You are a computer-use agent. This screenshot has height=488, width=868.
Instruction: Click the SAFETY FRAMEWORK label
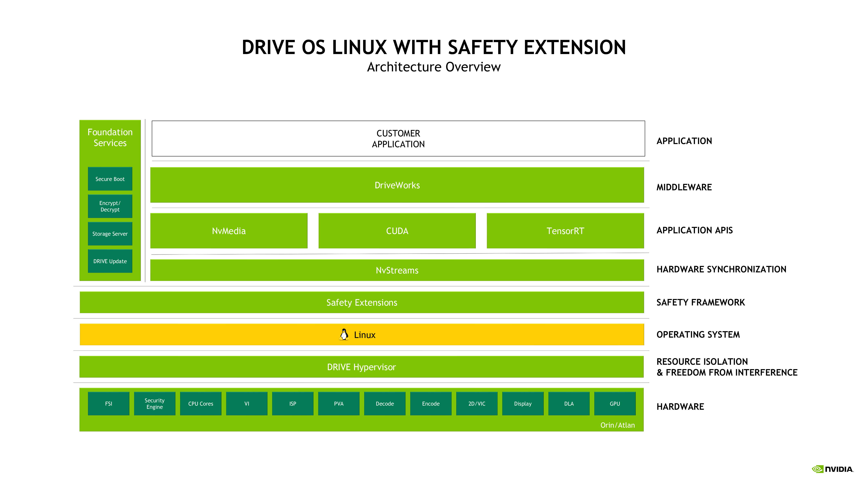[x=701, y=302]
